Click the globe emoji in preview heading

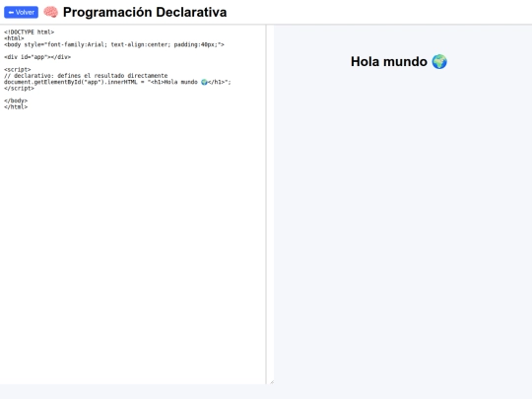coord(439,62)
